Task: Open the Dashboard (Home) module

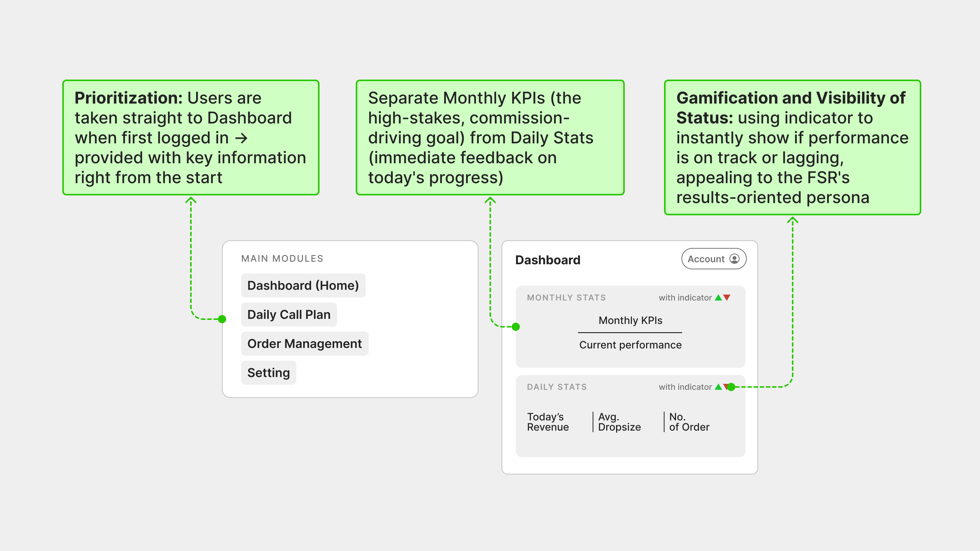Action: 303,286
